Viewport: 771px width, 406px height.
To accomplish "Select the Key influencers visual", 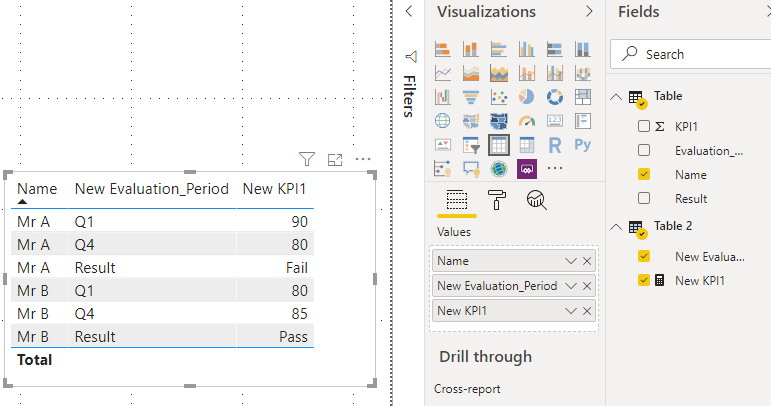I will pos(443,169).
